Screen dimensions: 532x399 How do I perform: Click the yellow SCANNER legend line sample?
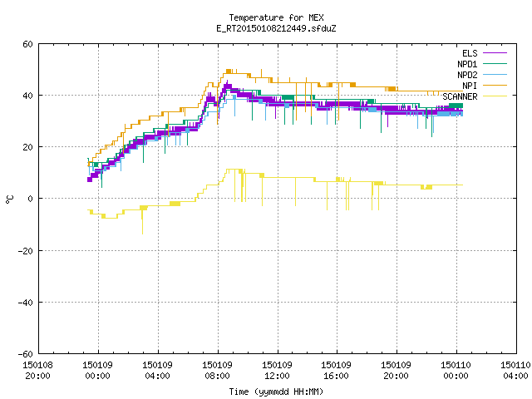point(495,96)
